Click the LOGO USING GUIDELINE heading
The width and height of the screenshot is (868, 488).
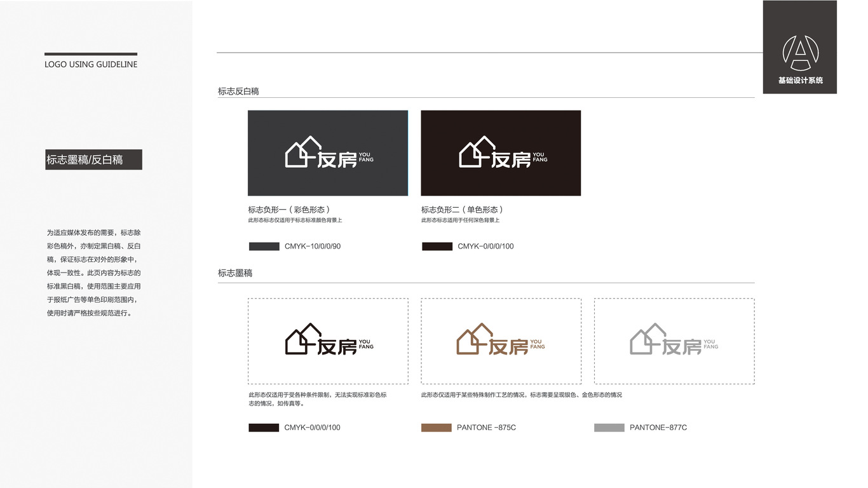[x=91, y=65]
